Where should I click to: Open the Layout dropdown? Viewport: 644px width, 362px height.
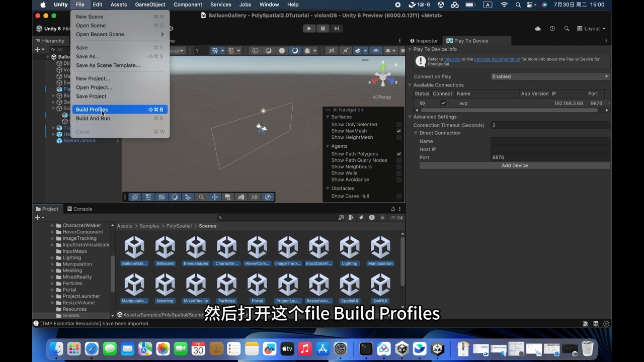point(591,29)
